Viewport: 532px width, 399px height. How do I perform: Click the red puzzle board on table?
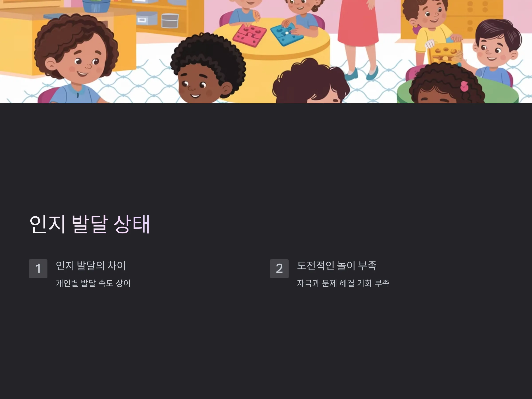[x=250, y=35]
